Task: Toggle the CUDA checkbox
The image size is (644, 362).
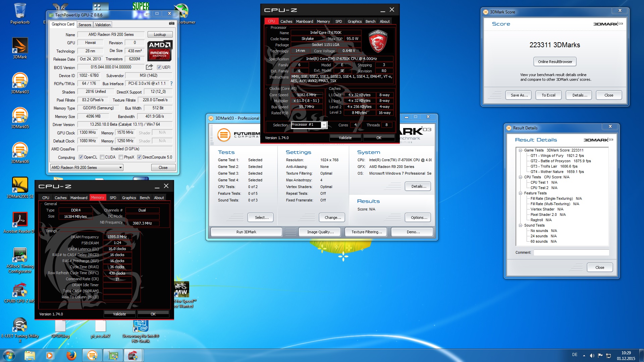Action: (102, 157)
